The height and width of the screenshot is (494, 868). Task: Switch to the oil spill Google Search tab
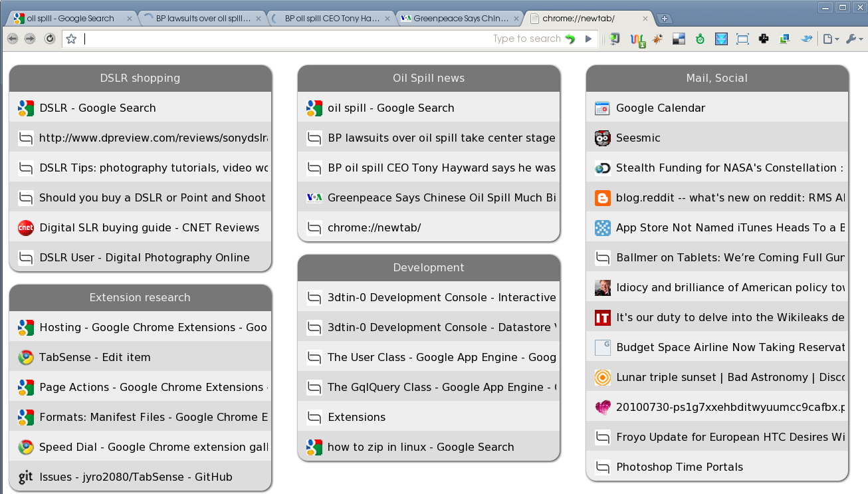coord(70,19)
